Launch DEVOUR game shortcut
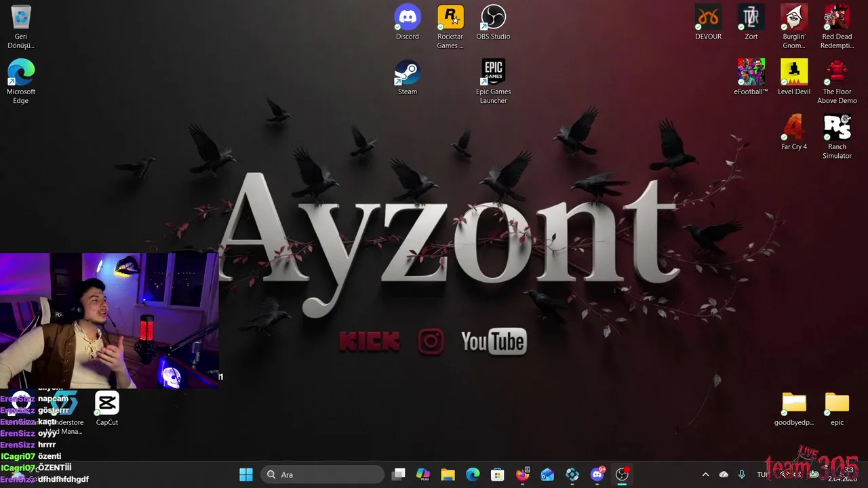The height and width of the screenshot is (488, 868). 708,22
